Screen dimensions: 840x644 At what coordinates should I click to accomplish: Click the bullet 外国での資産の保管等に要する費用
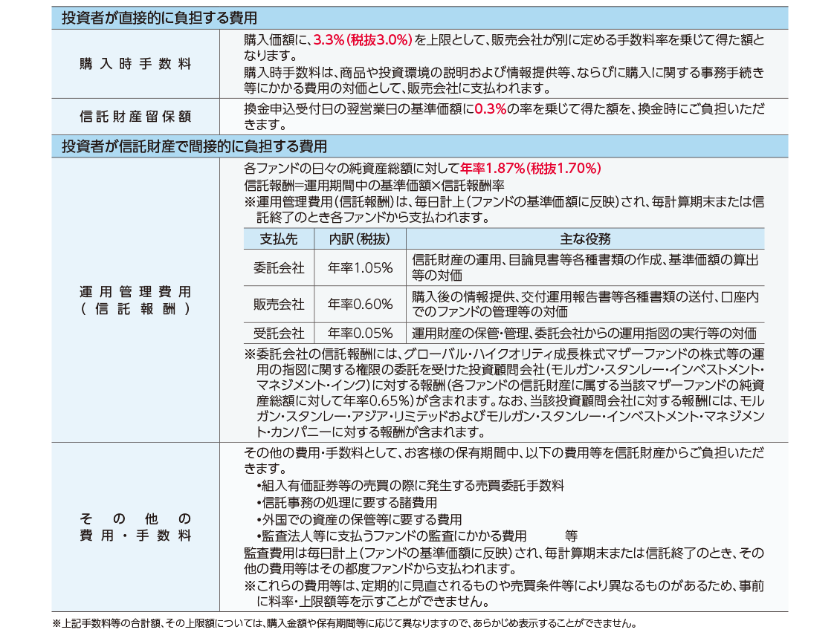359,519
